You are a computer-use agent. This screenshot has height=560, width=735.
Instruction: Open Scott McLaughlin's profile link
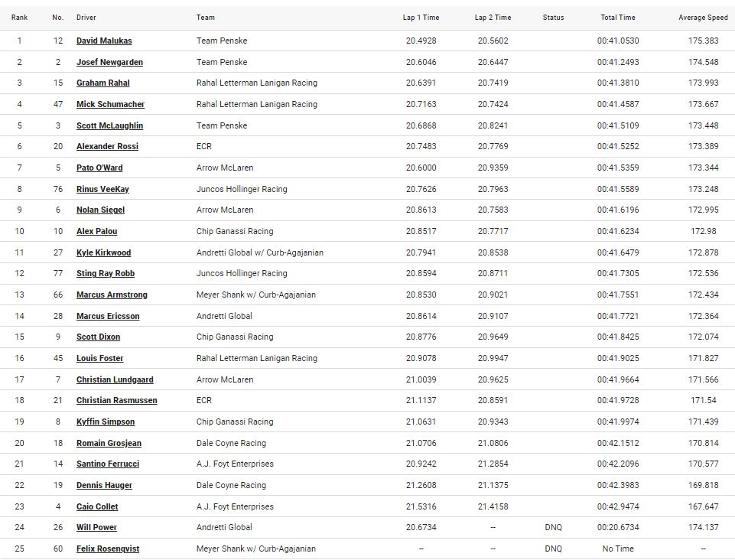pos(109,125)
